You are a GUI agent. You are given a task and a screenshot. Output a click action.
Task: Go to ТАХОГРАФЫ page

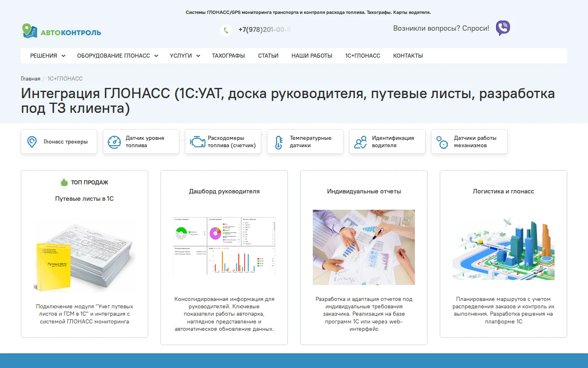pos(228,56)
